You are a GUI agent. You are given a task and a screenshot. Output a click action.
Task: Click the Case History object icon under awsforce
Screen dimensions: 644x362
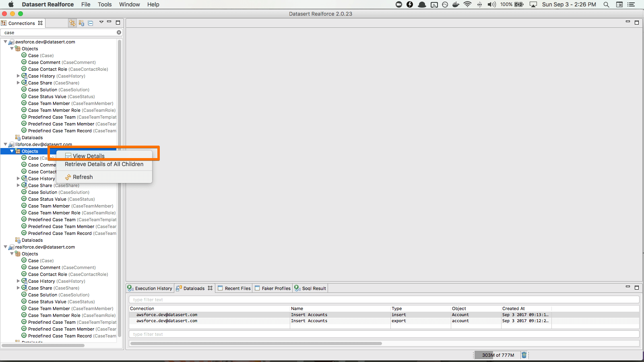[x=24, y=76]
